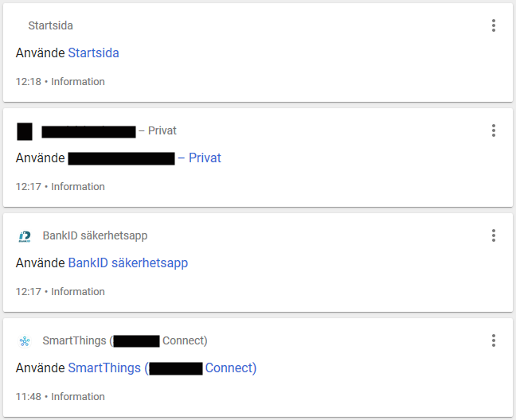516x420 pixels.
Task: Open the blue SmartThings Connect link
Action: point(162,368)
